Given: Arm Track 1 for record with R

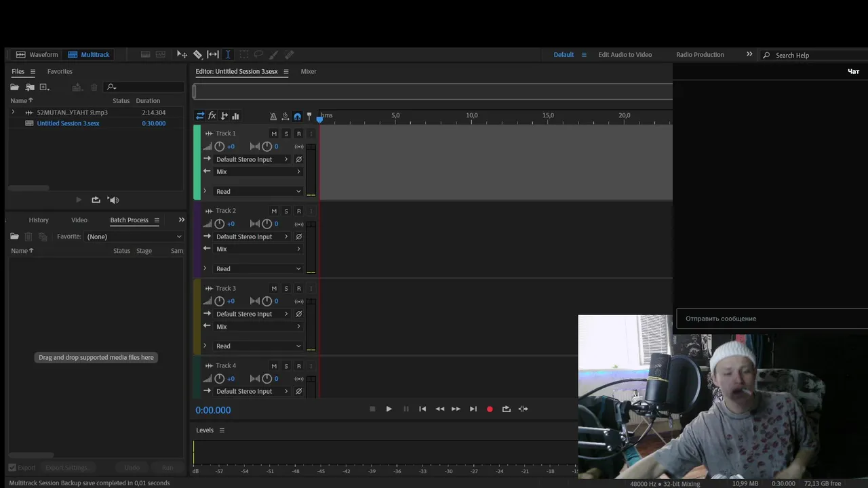Looking at the screenshot, I should [x=298, y=134].
